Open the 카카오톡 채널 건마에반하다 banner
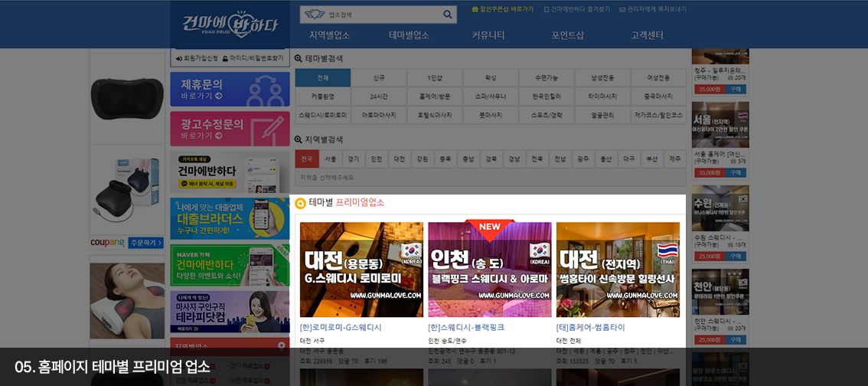Image resolution: width=868 pixels, height=386 pixels. [x=230, y=172]
